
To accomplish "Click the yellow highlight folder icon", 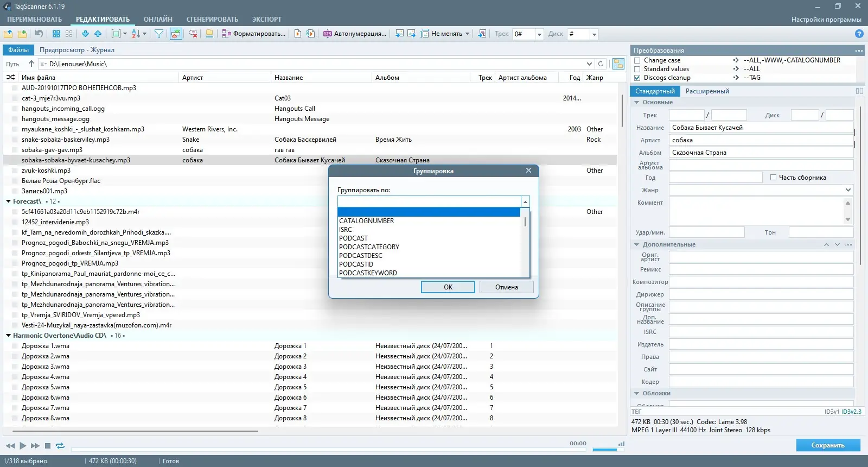I will coord(209,34).
